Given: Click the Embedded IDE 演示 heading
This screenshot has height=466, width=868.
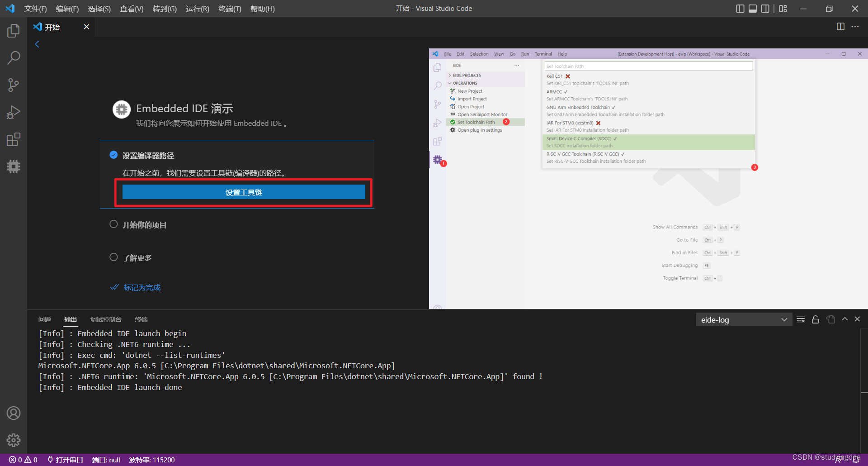Looking at the screenshot, I should (184, 108).
